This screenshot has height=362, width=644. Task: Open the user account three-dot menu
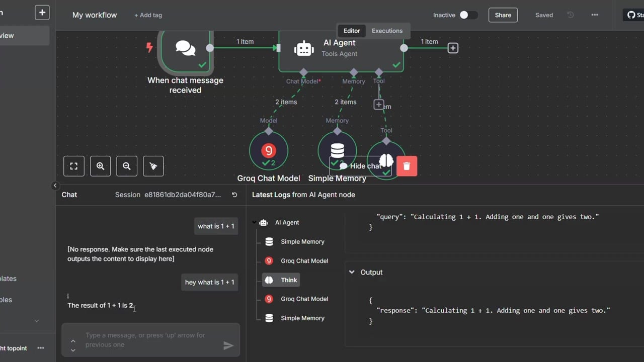coord(41,348)
